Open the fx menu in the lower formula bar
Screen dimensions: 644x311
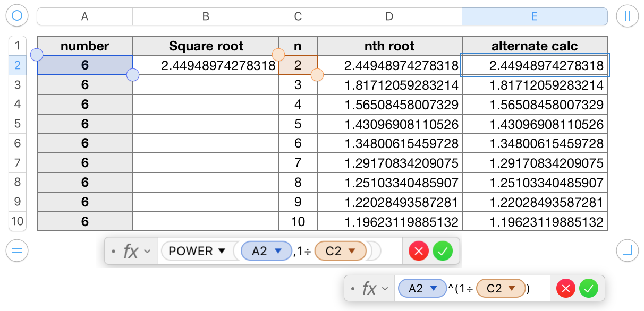pos(375,289)
